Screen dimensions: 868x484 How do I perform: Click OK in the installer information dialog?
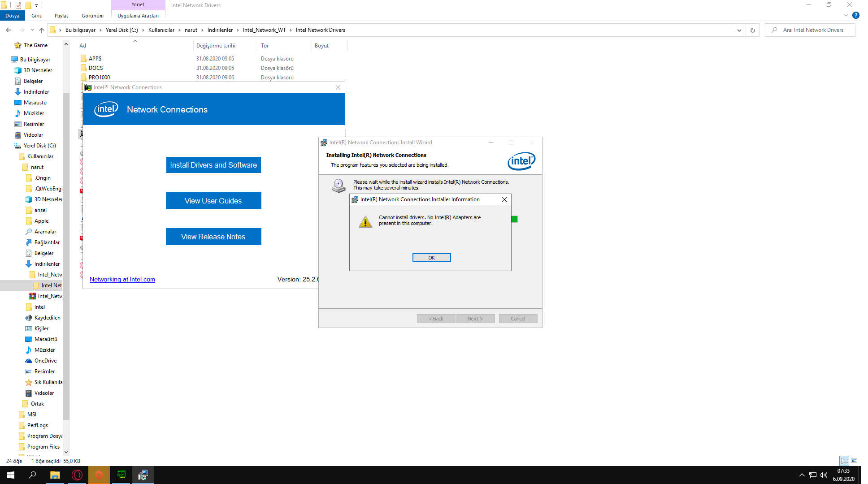click(431, 258)
